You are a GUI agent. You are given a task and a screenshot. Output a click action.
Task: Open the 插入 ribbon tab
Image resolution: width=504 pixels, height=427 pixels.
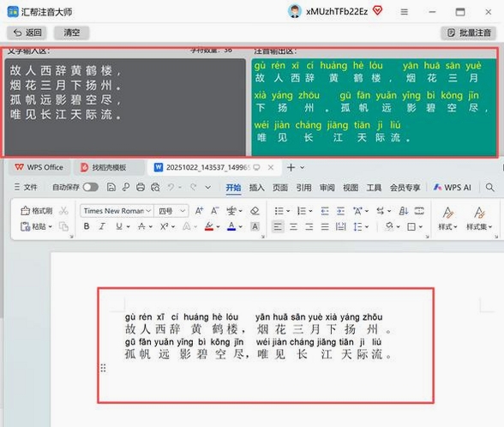(x=257, y=188)
